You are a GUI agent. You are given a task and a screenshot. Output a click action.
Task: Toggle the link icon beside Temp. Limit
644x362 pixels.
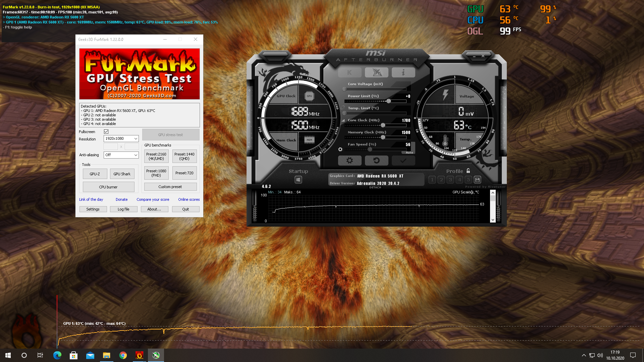point(343,108)
